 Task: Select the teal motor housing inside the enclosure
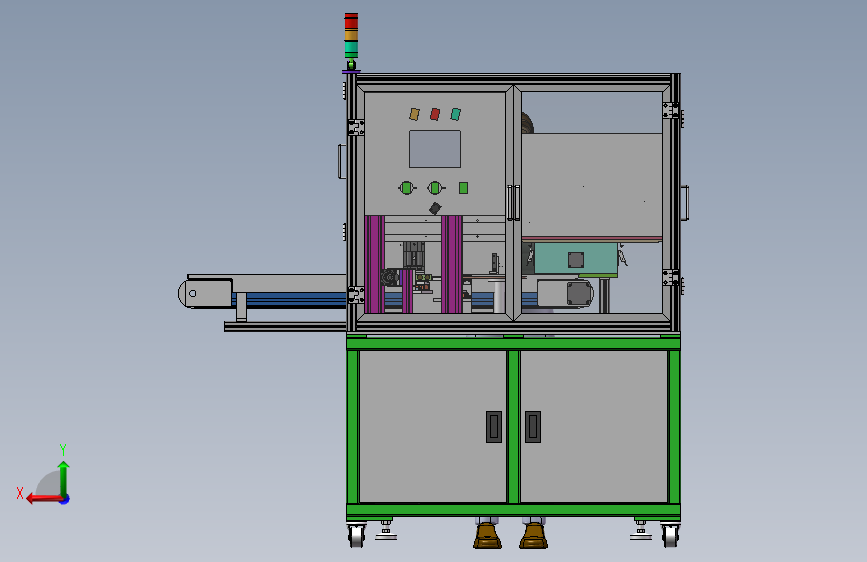[575, 258]
